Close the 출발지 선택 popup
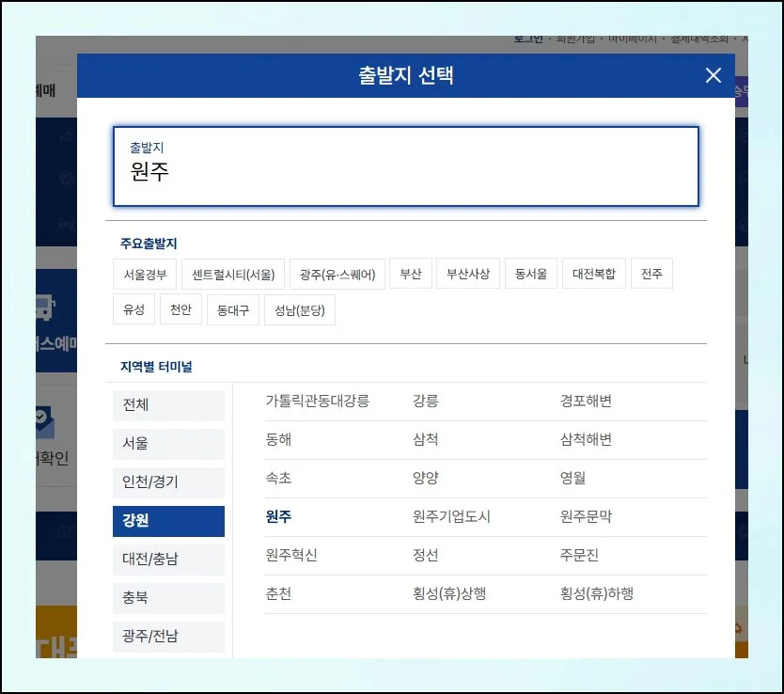Viewport: 784px width, 694px height. 713,75
